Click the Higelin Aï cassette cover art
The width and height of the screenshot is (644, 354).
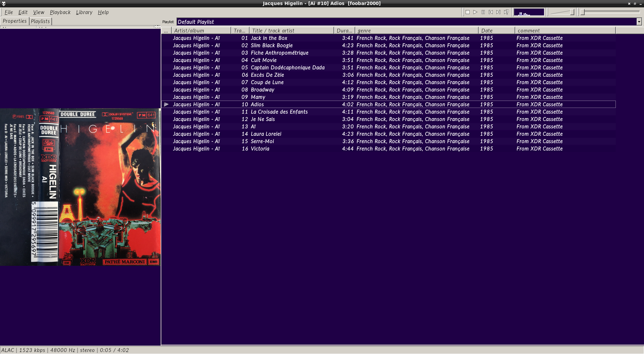(x=80, y=187)
